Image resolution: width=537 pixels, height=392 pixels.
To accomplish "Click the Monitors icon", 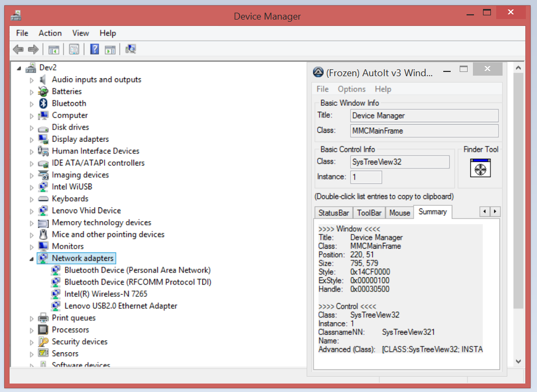I will pyautogui.click(x=43, y=247).
